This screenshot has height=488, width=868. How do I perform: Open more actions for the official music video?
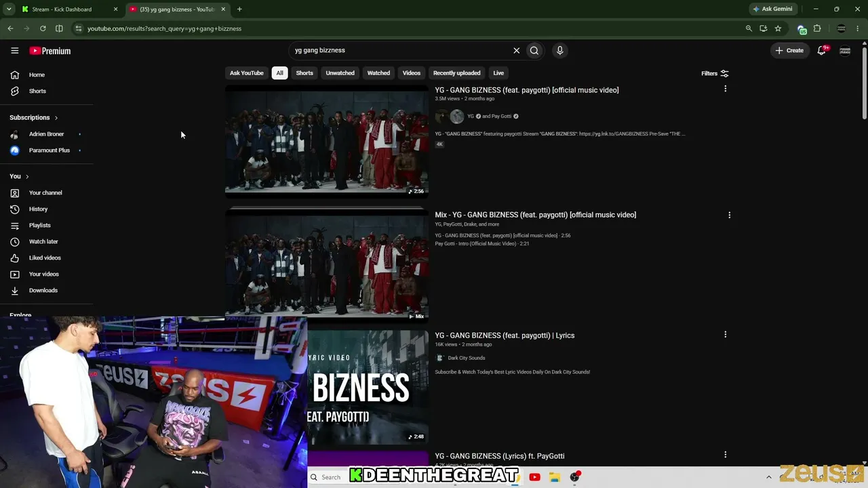click(x=725, y=89)
